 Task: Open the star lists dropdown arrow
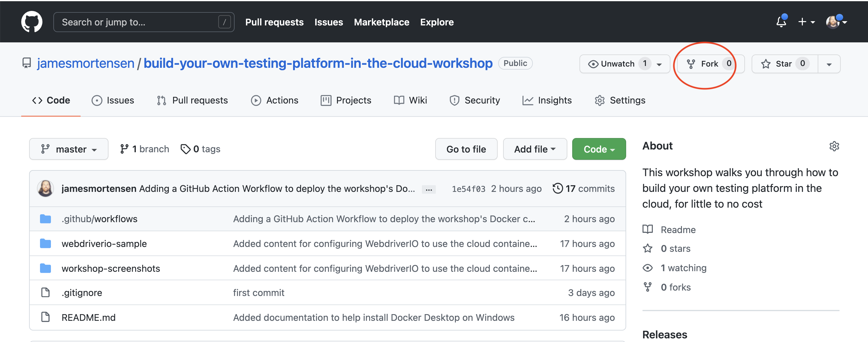[x=829, y=64]
